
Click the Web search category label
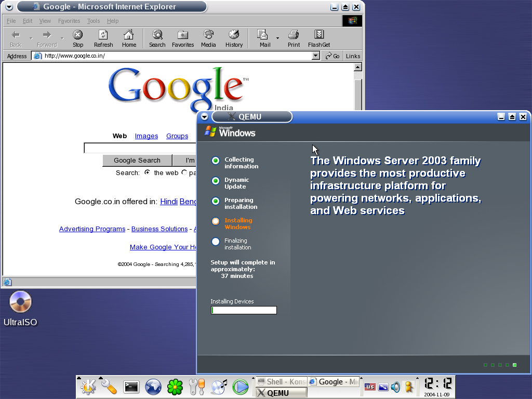119,136
